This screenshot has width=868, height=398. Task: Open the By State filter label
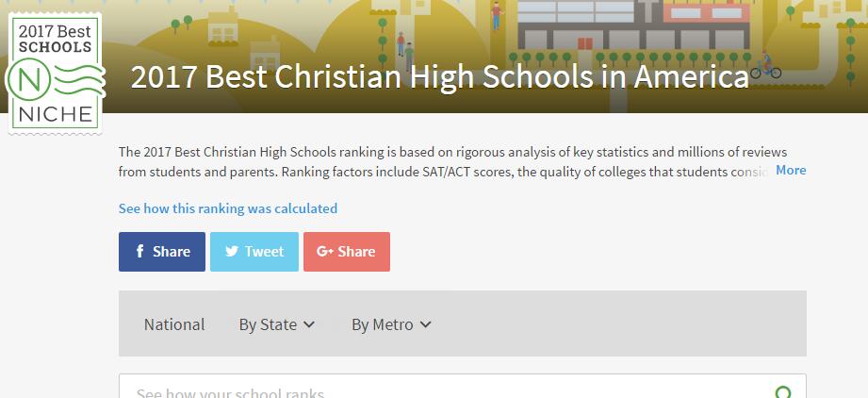click(x=268, y=324)
